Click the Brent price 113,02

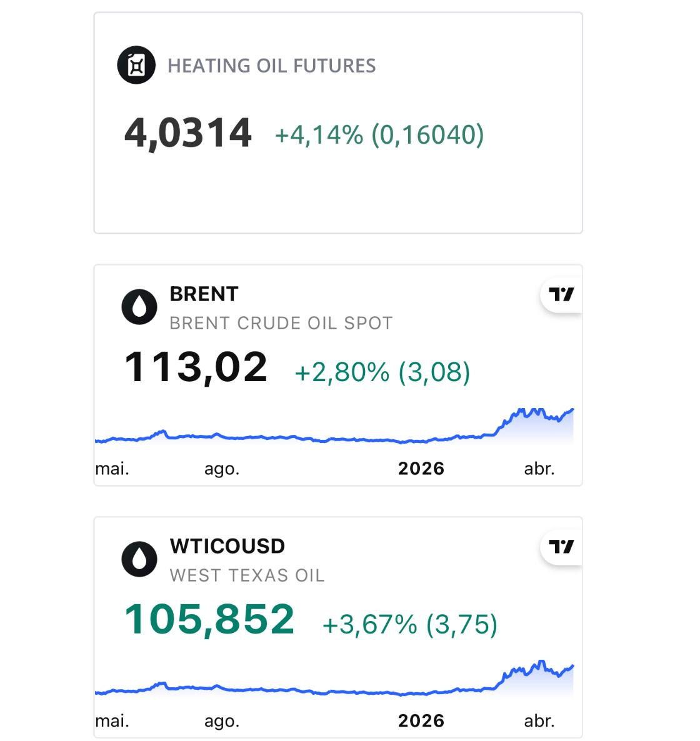[x=196, y=367]
